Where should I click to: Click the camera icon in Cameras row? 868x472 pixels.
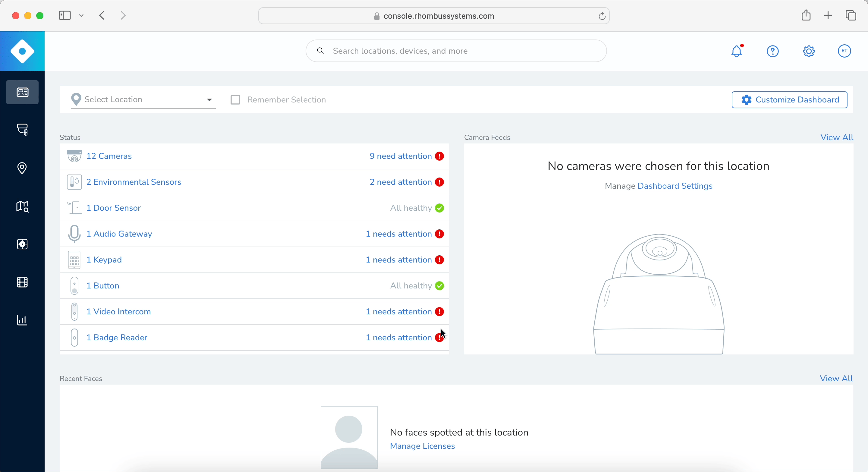coord(74,156)
